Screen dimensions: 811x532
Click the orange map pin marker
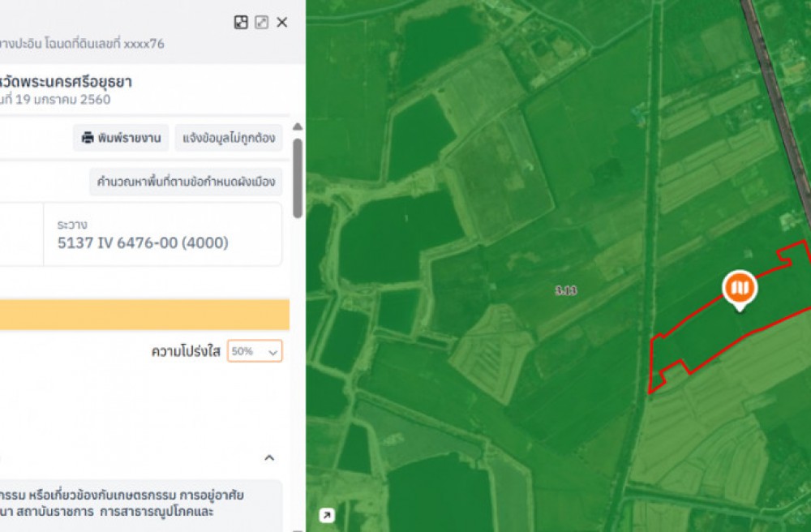(739, 288)
